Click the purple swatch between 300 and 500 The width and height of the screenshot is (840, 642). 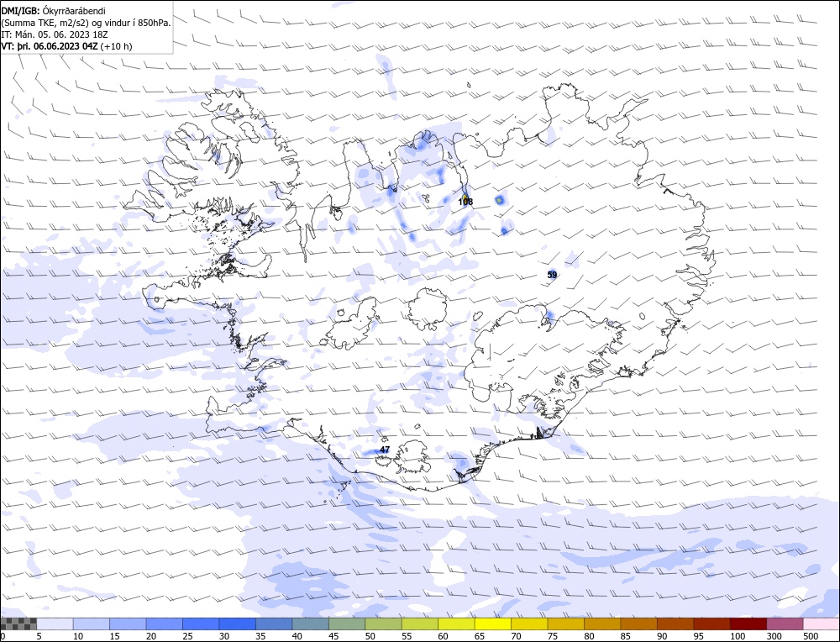point(785,624)
